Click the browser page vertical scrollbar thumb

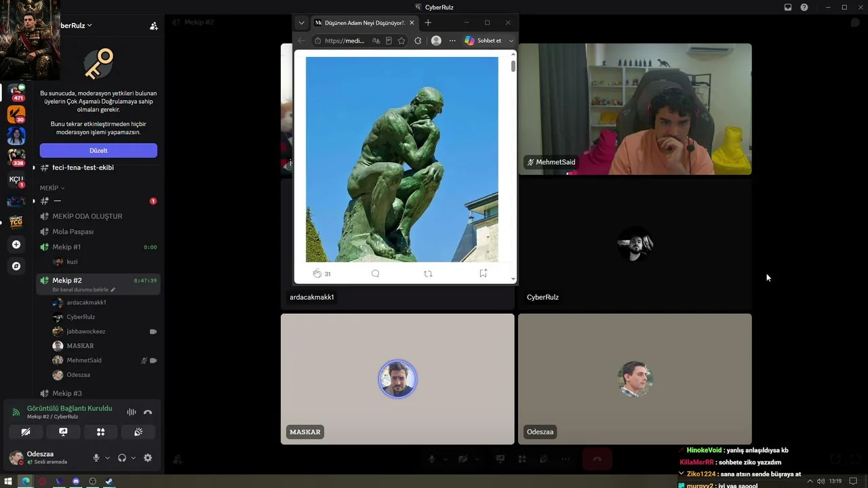pos(513,66)
